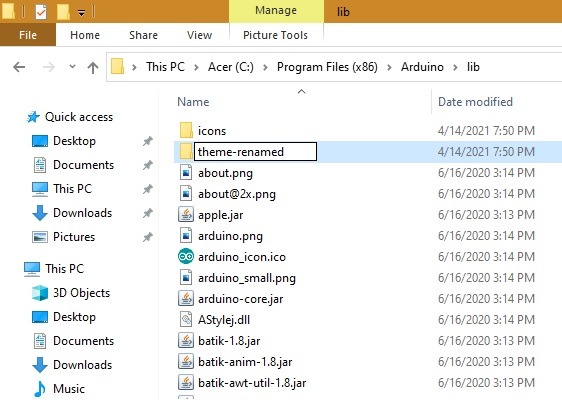Go back with the back arrow
This screenshot has width=562, height=405.
(x=19, y=67)
